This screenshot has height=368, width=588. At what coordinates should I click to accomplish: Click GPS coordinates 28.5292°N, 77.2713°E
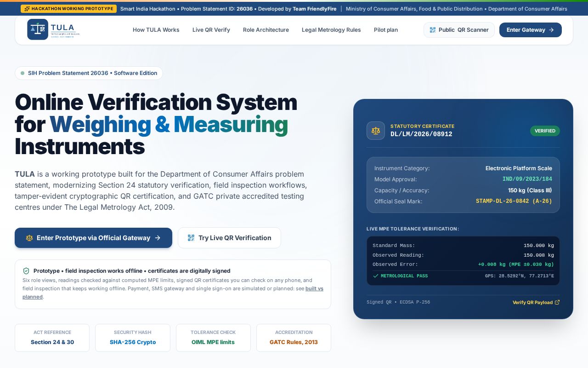point(520,276)
